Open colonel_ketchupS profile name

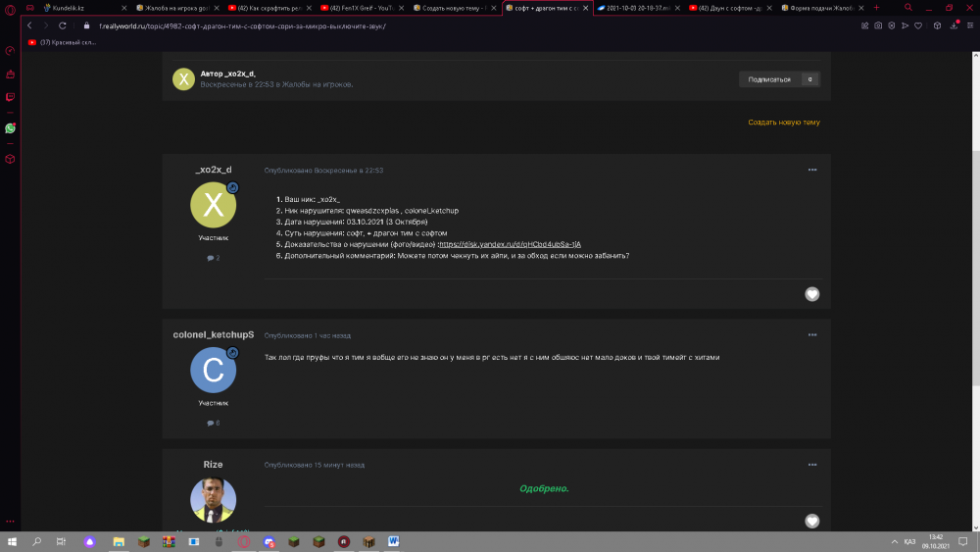pyautogui.click(x=213, y=334)
